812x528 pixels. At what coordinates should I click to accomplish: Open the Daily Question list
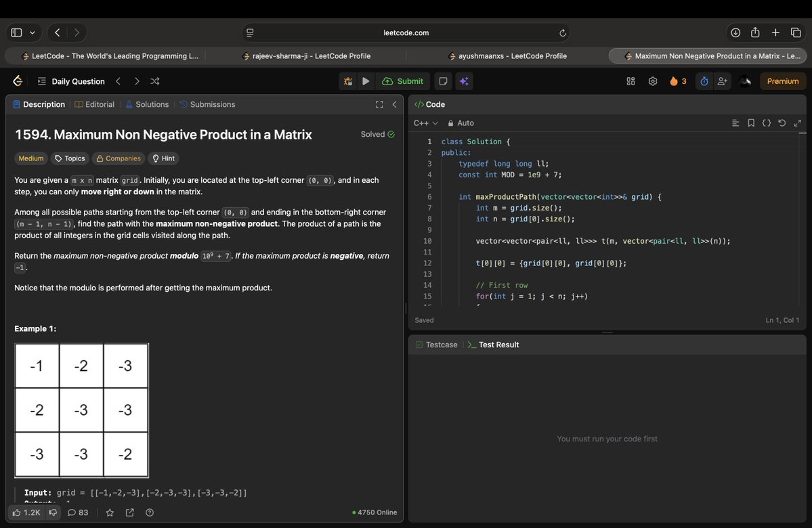coord(71,81)
